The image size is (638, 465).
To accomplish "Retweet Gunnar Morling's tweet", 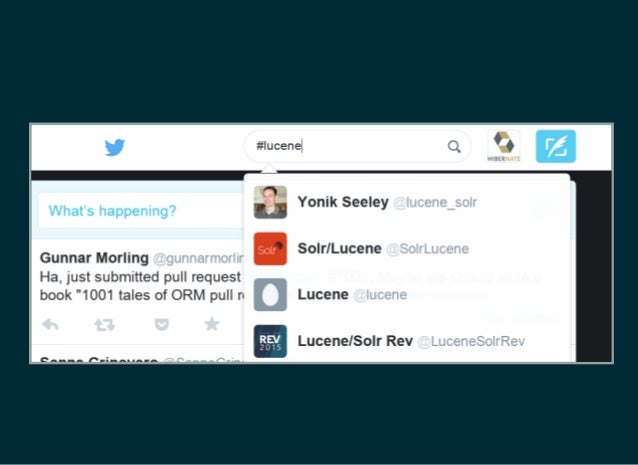I will click(104, 325).
